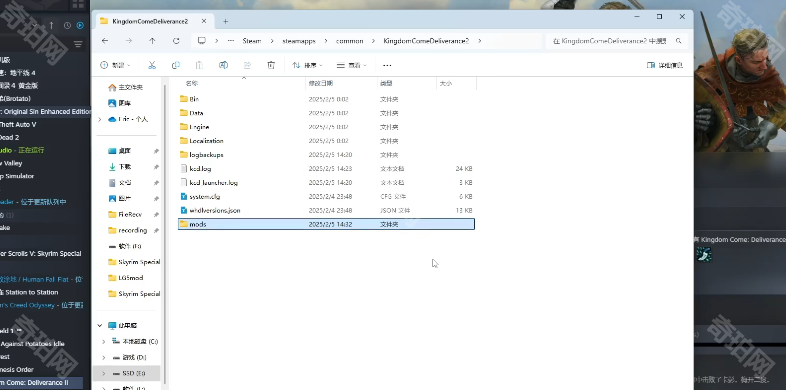
Task: Select the steamapps breadcrumb segment
Action: tap(299, 41)
